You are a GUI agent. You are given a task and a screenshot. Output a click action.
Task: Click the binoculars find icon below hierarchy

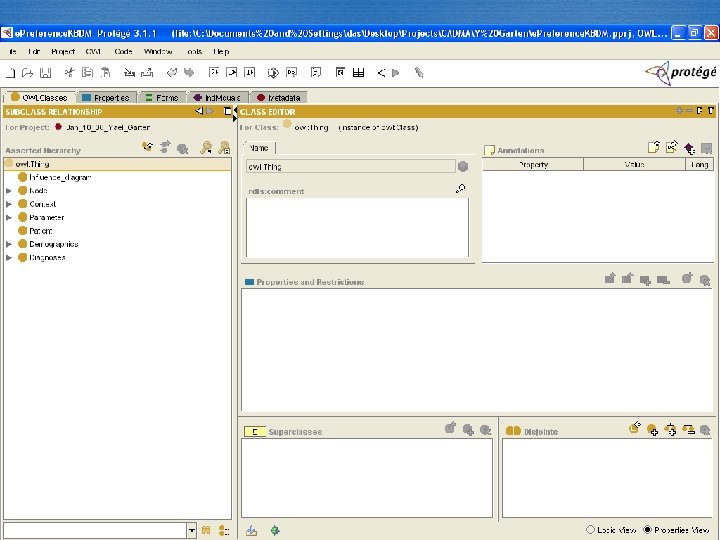pos(206,530)
